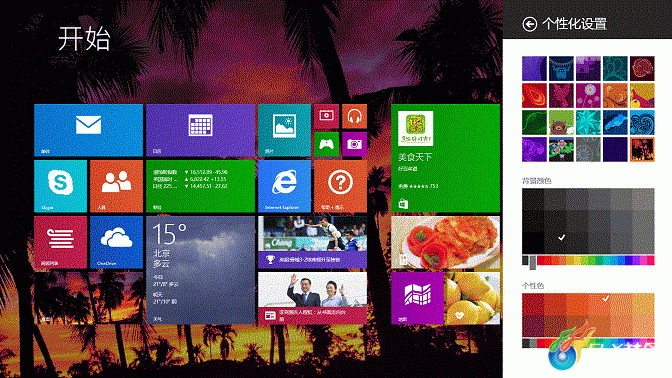Viewport: 672px width, 378px height.
Task: Open the Mail tile with envelope icon
Action: (x=88, y=130)
